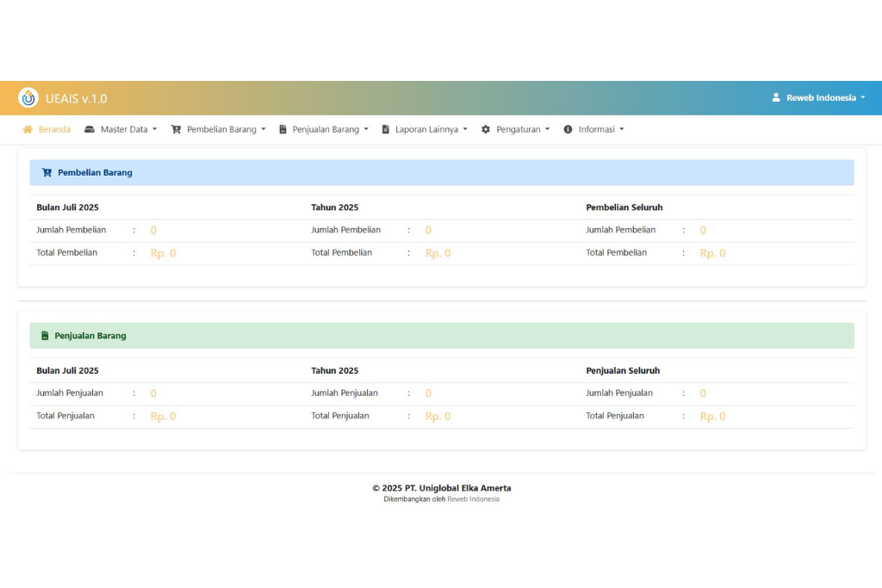
Task: Expand the Master Data dropdown caret
Action: pos(155,130)
